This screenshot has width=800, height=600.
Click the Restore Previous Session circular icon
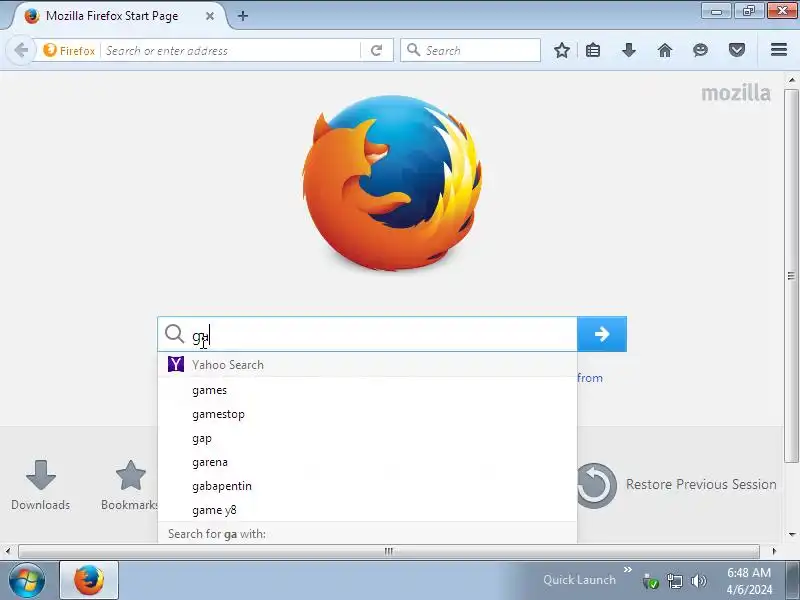pyautogui.click(x=595, y=485)
